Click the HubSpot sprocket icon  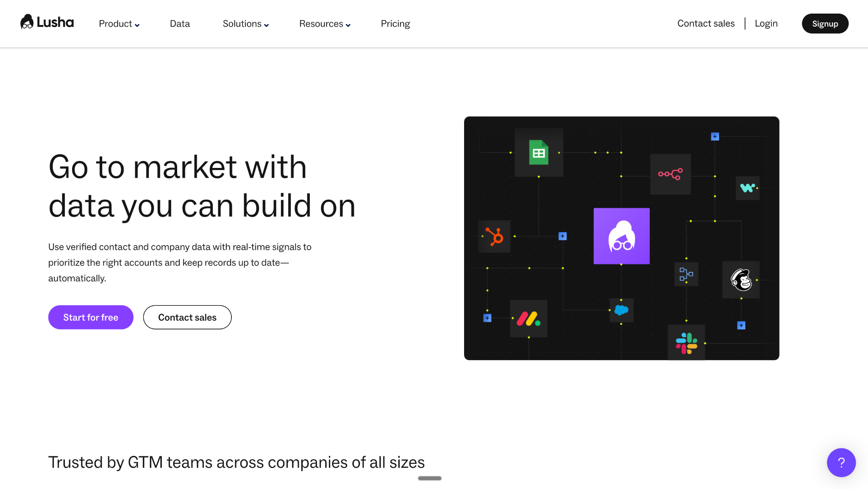494,236
